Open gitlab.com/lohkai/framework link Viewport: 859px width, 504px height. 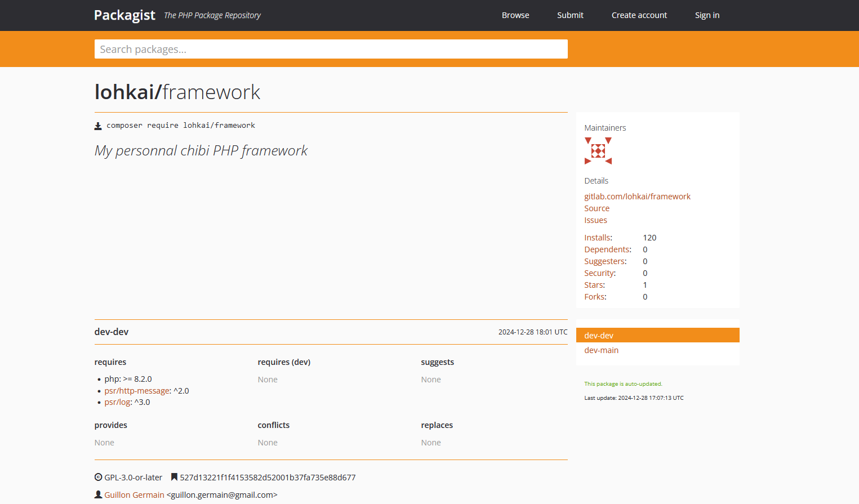[637, 197]
